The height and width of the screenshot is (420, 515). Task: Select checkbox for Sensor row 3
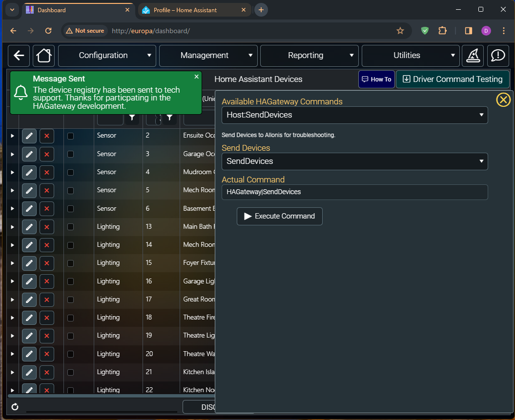pyautogui.click(x=71, y=154)
